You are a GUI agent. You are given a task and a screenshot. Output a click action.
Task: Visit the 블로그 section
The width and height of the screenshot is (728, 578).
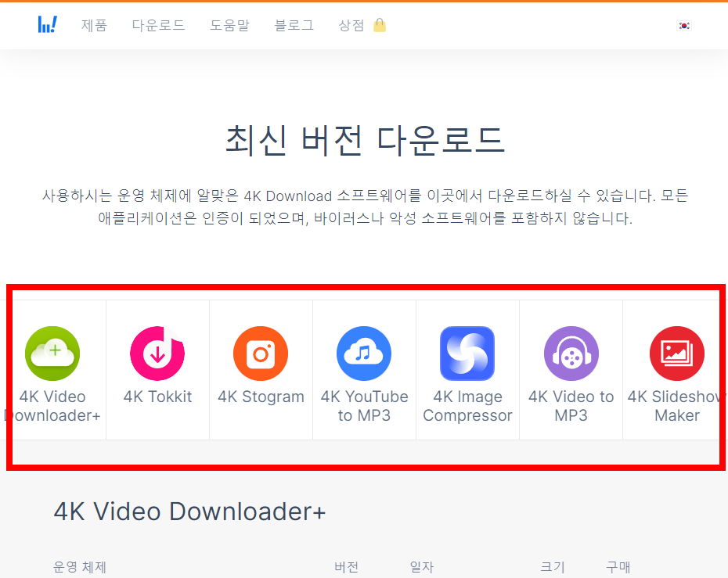[x=294, y=25]
